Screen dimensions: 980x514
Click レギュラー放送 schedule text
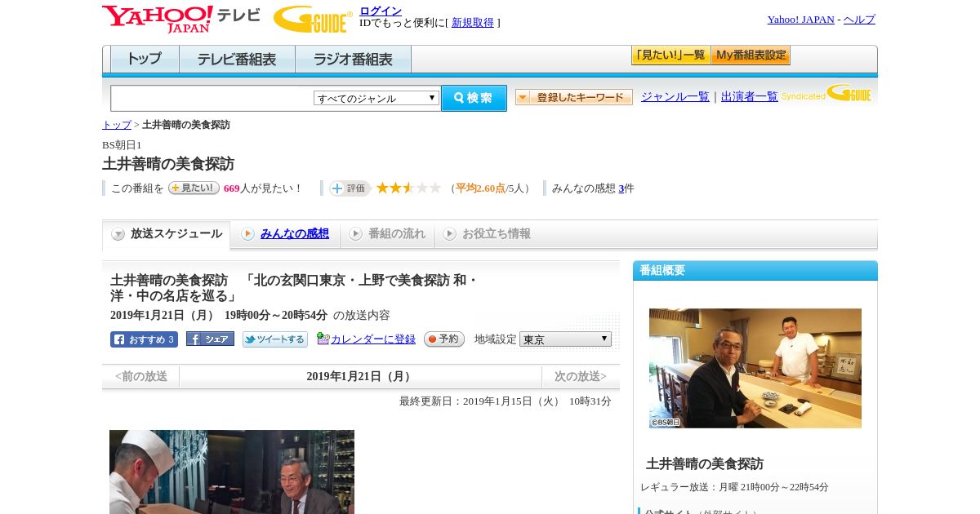[x=734, y=487]
